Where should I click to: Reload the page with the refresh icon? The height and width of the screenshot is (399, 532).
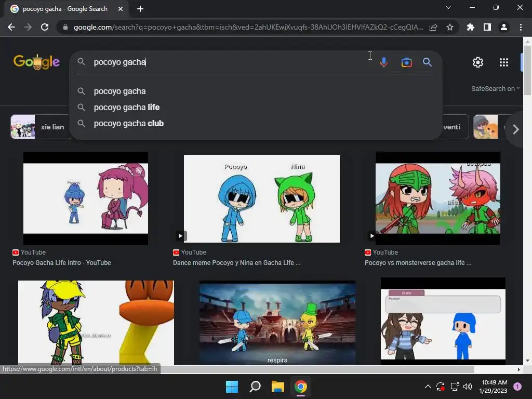point(45,27)
